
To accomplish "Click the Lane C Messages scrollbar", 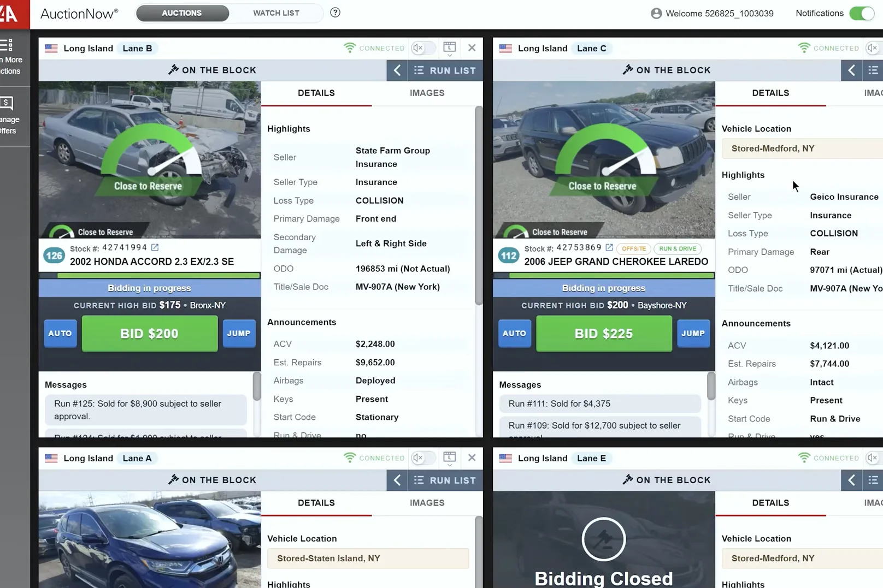I will point(711,386).
